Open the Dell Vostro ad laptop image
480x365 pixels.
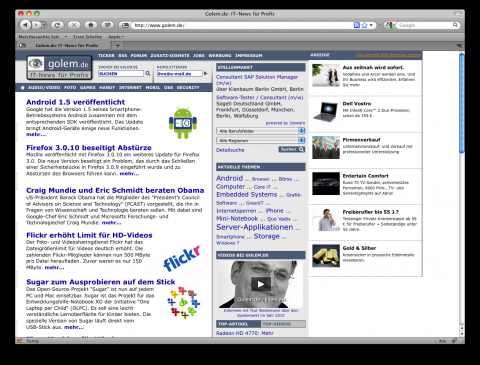pyautogui.click(x=326, y=111)
